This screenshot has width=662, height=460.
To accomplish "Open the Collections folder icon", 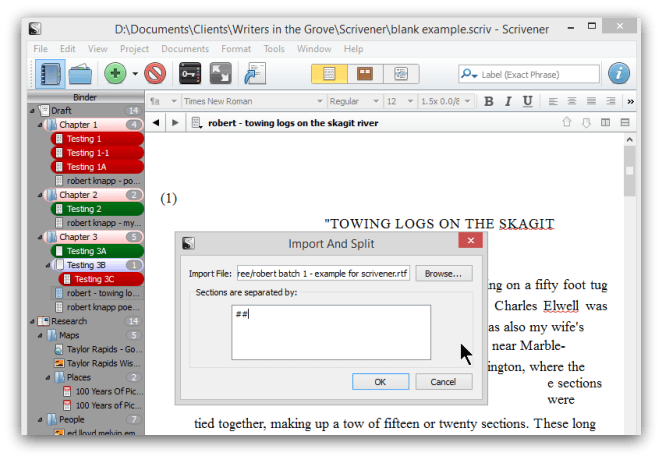I will [80, 74].
